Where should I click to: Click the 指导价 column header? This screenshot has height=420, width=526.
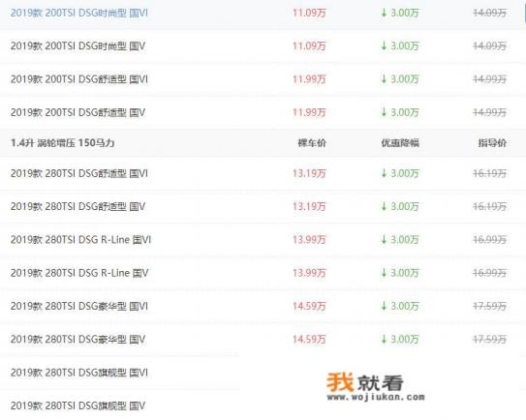tap(492, 143)
